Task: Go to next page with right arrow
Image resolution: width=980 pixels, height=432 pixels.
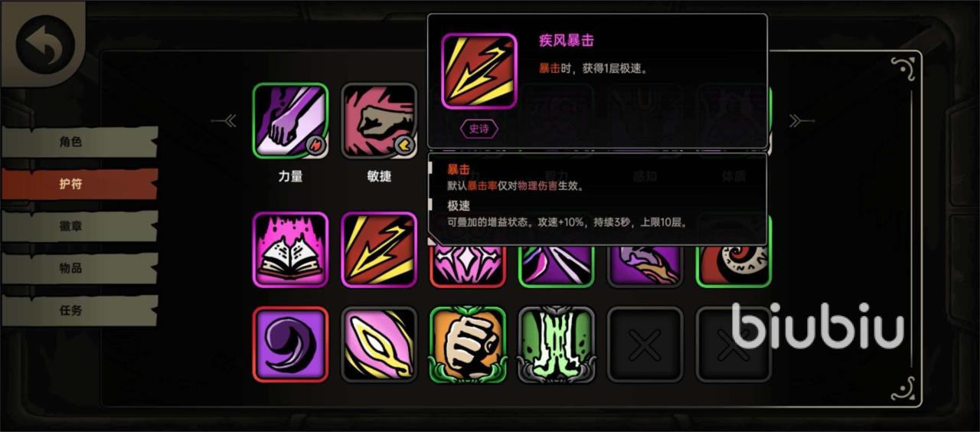Action: 801,121
